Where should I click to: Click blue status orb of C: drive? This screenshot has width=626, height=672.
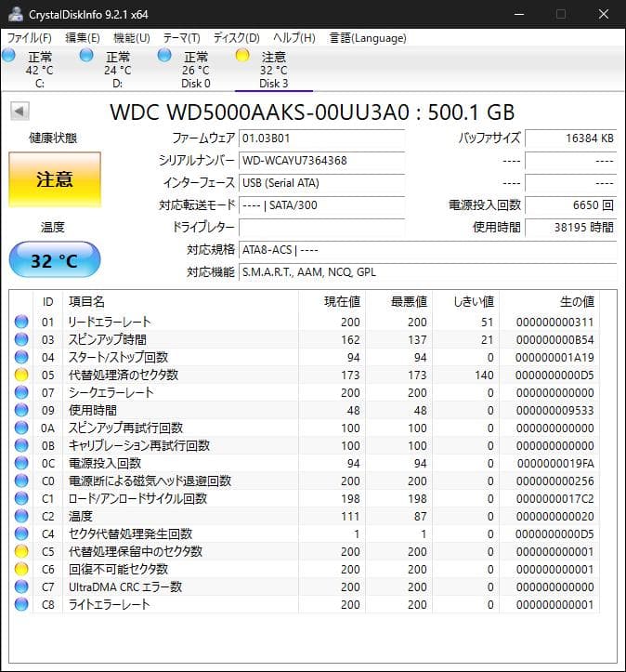8,55
